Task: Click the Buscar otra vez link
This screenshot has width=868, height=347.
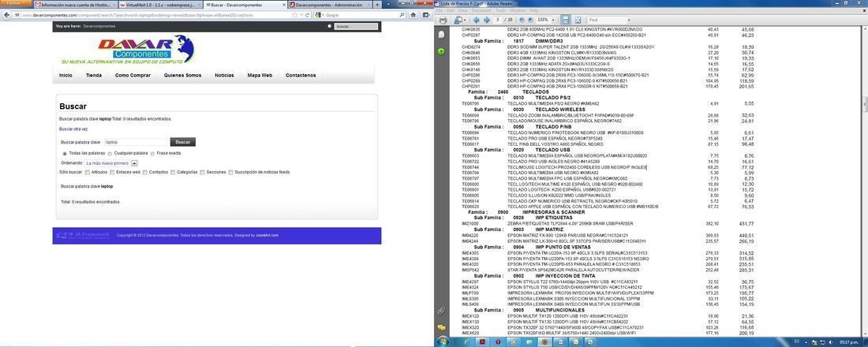Action: coord(73,129)
